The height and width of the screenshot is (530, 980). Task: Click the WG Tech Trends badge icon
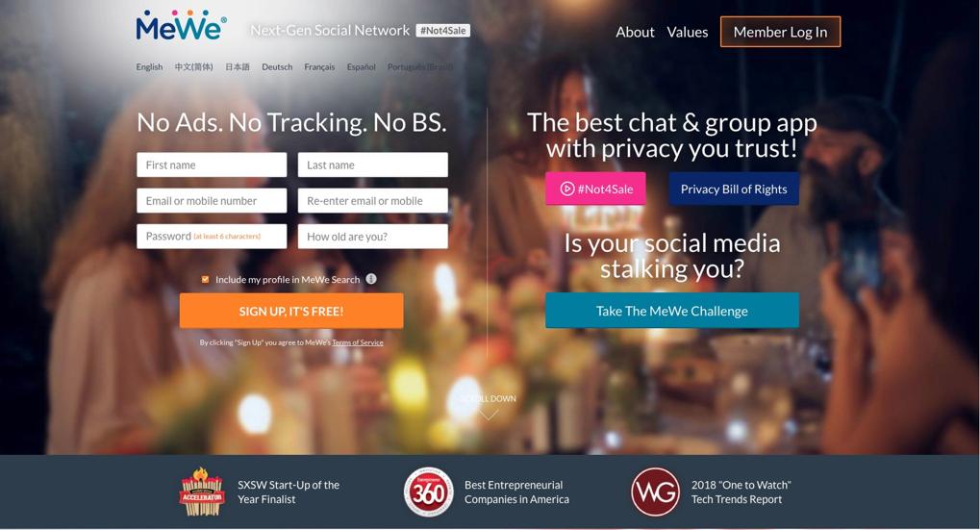[655, 492]
